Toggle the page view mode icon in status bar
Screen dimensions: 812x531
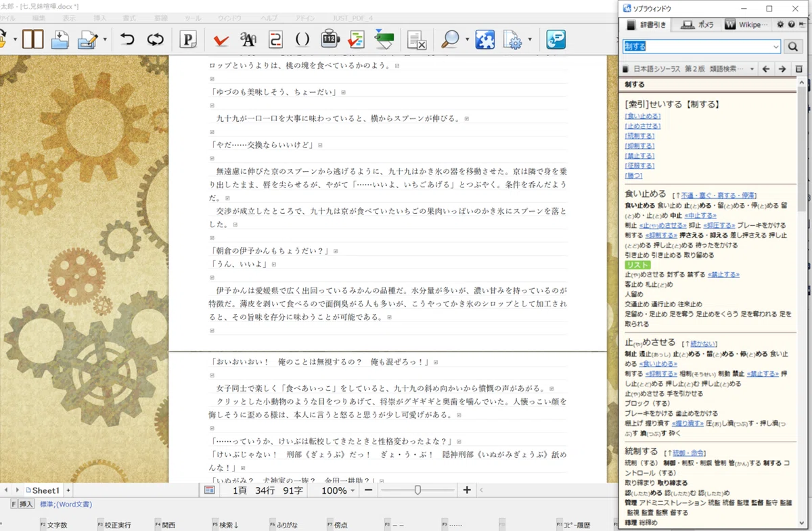[210, 490]
